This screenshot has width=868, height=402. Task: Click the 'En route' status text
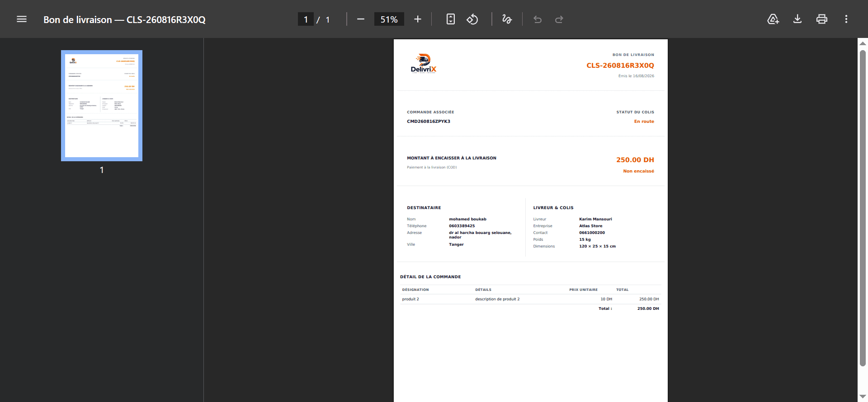point(644,122)
